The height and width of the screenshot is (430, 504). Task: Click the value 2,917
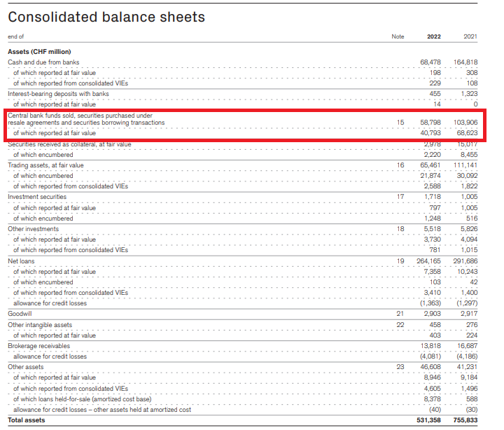pos(469,314)
